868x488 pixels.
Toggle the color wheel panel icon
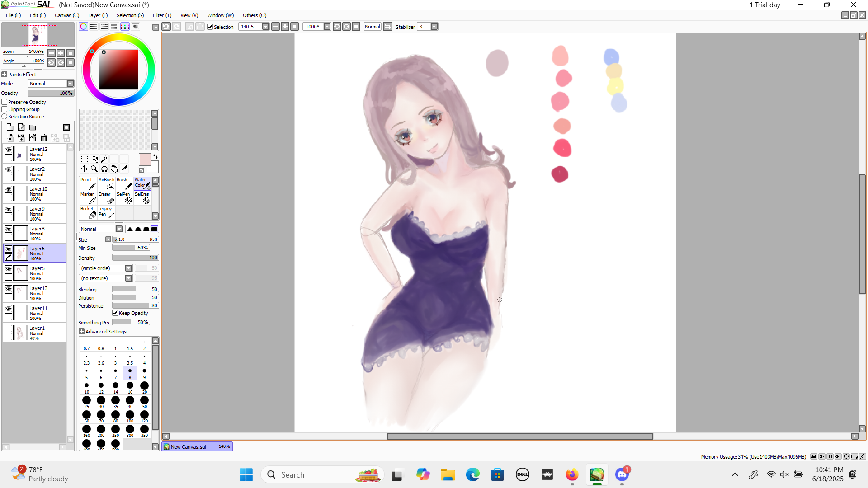(84, 27)
